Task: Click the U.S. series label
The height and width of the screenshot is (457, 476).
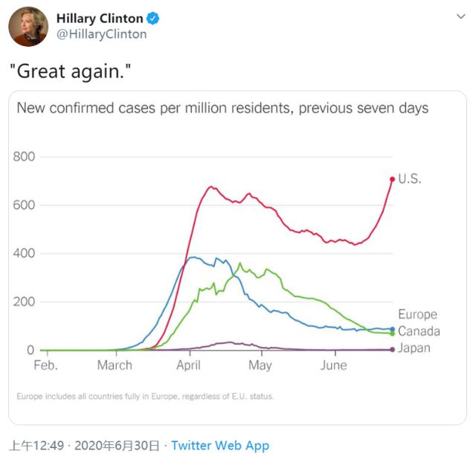Action: click(410, 179)
